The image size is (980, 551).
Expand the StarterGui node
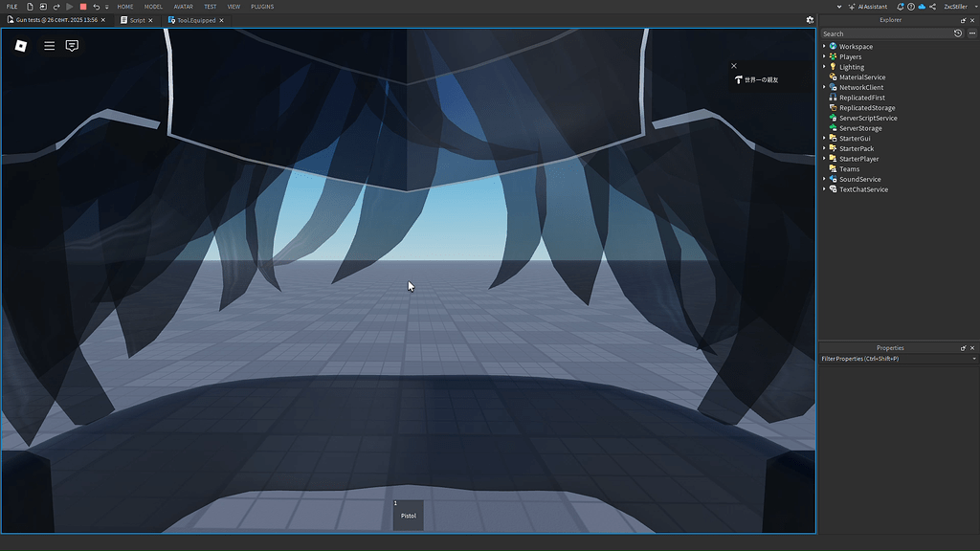click(x=824, y=138)
